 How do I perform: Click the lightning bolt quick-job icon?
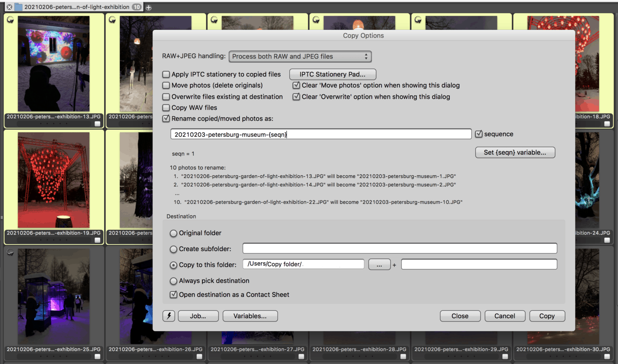pos(169,316)
